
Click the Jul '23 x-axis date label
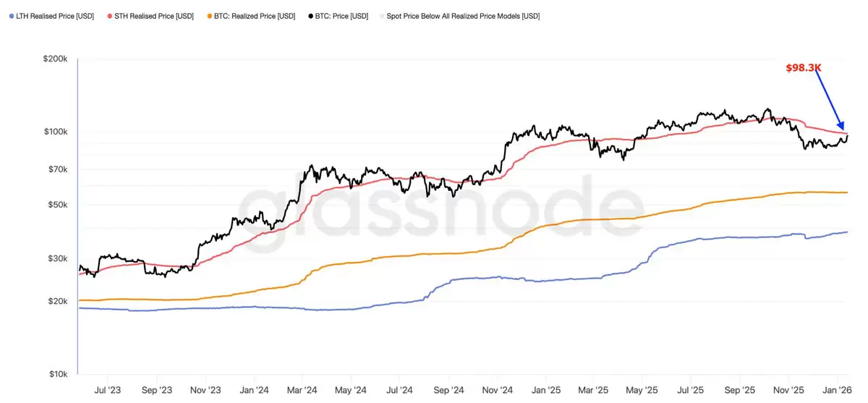[108, 389]
